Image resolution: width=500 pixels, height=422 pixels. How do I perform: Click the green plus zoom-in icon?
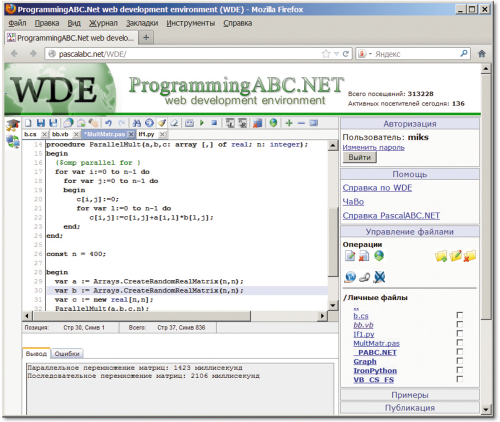pyautogui.click(x=289, y=123)
